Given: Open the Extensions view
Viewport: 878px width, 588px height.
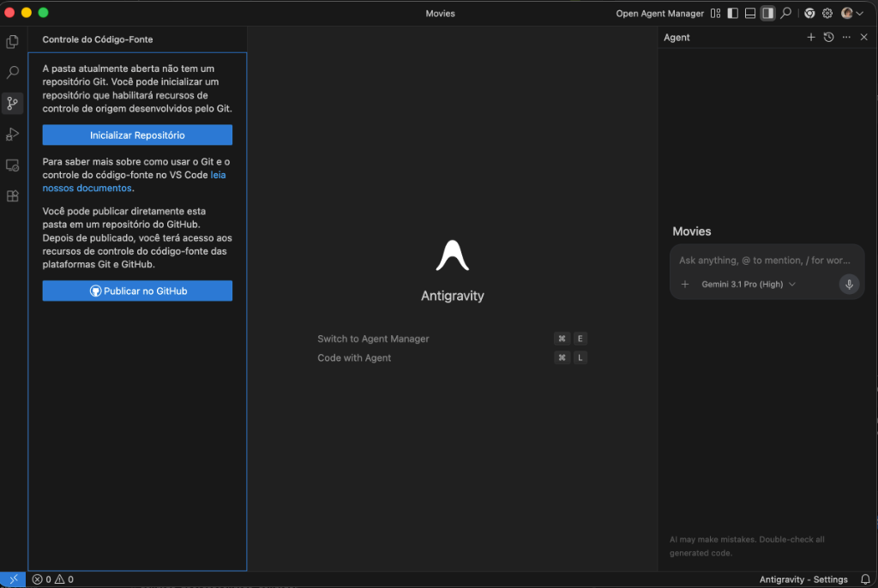Looking at the screenshot, I should (12, 196).
